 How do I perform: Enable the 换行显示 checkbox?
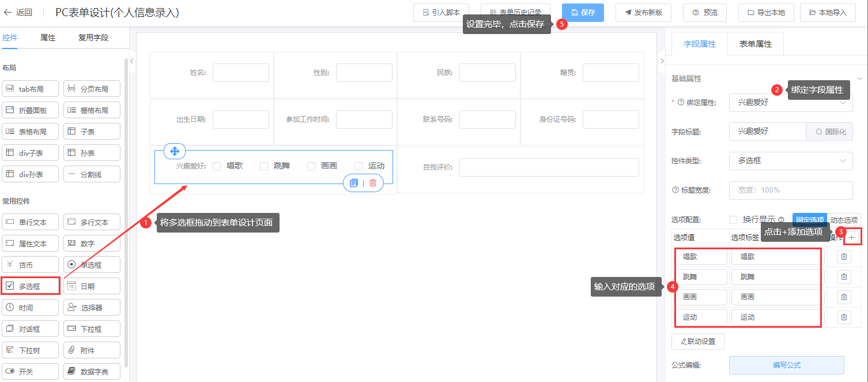[x=733, y=220]
